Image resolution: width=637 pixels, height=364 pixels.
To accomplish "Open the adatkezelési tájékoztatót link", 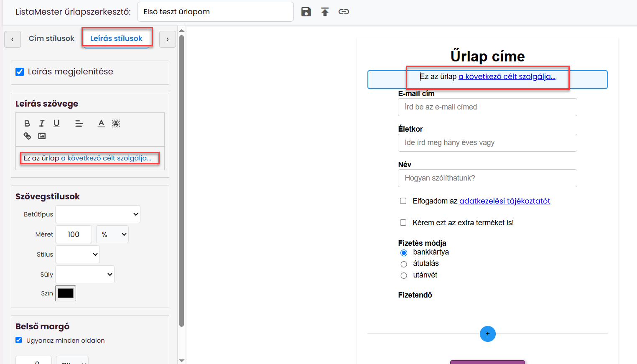I will point(505,201).
